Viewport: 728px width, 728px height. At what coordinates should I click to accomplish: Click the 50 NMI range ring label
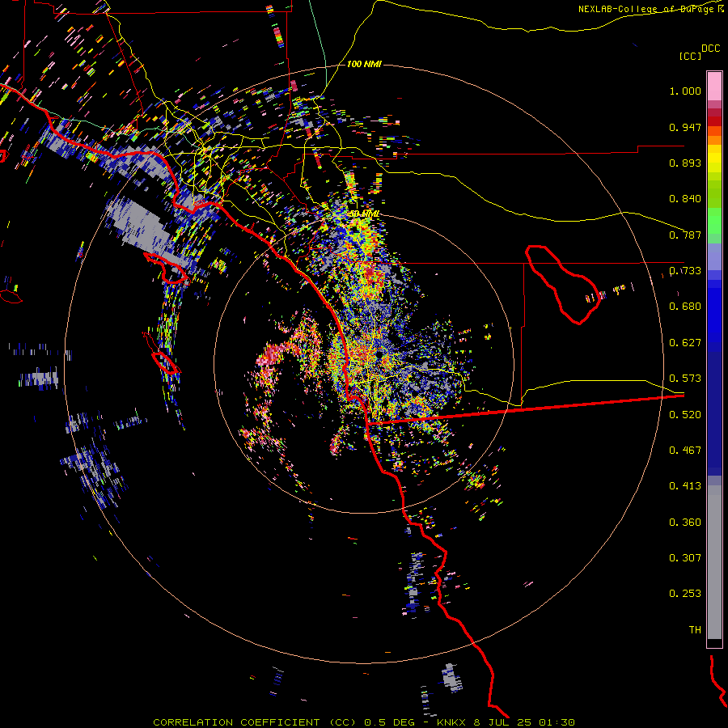coord(365,214)
